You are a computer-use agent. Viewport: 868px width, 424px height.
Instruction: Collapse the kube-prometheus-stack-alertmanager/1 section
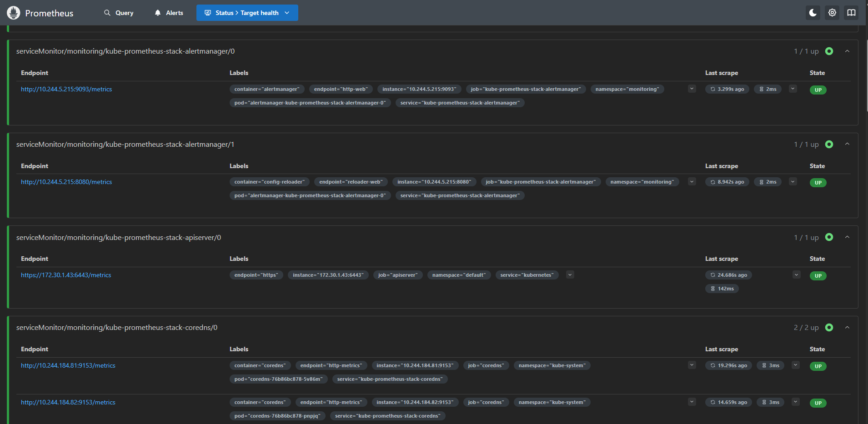click(847, 144)
